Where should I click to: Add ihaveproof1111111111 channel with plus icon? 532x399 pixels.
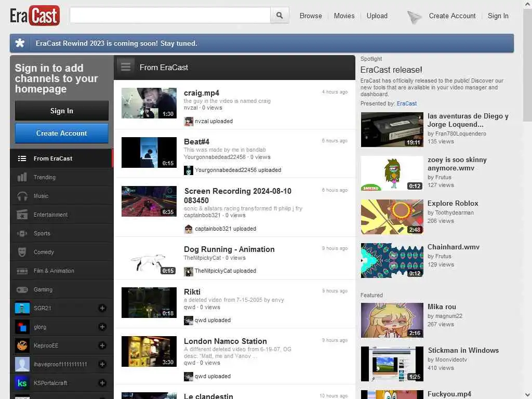pyautogui.click(x=102, y=364)
